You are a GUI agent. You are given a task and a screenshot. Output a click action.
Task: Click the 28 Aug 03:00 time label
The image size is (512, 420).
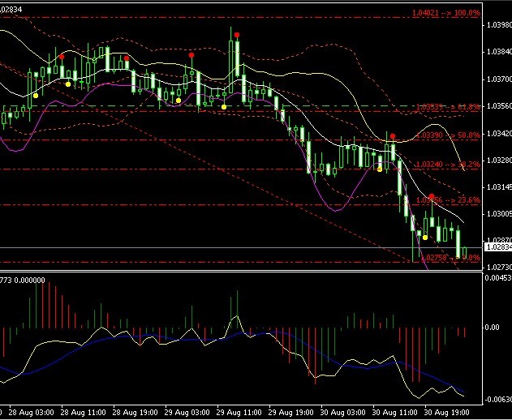pyautogui.click(x=32, y=412)
